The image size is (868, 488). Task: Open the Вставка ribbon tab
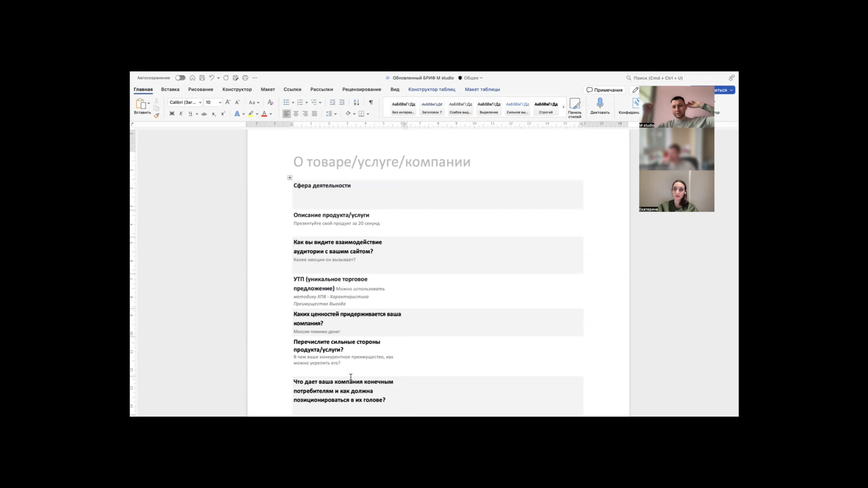(x=170, y=90)
